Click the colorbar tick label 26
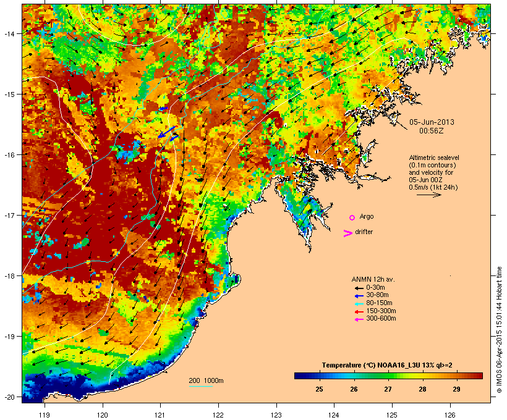 point(354,389)
